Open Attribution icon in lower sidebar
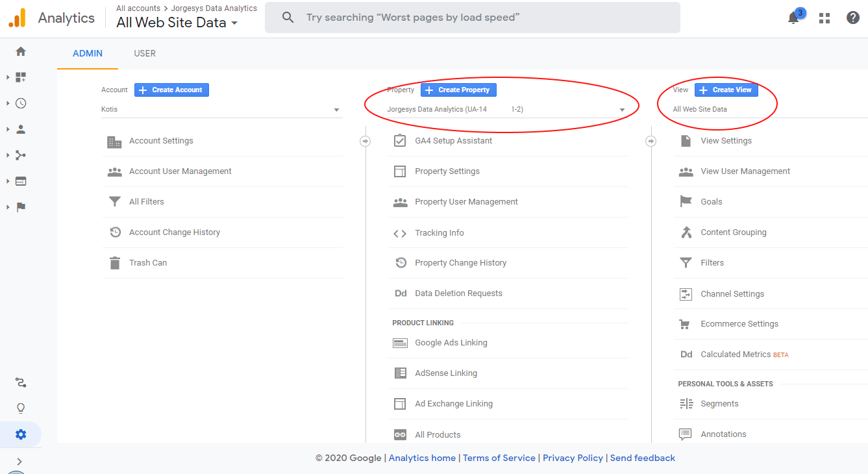This screenshot has width=868, height=474. click(21, 382)
